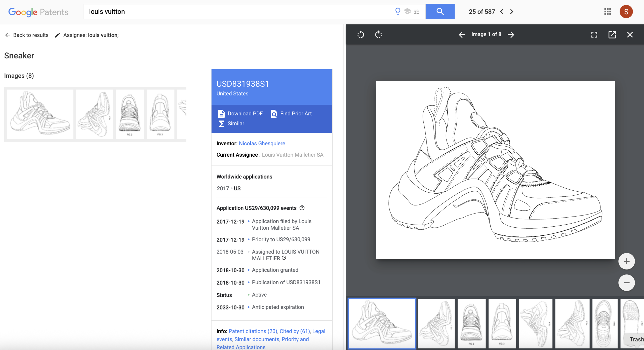Enter fullscreen image view
The height and width of the screenshot is (350, 644).
[x=594, y=34]
